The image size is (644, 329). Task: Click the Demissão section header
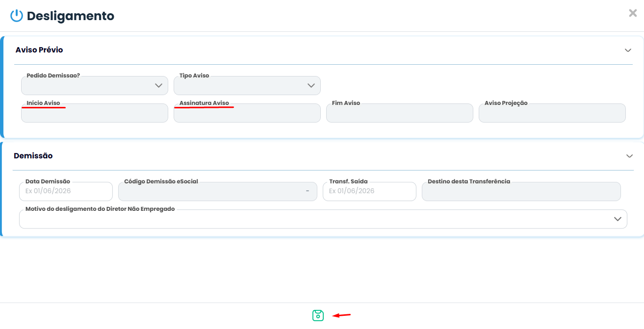33,156
